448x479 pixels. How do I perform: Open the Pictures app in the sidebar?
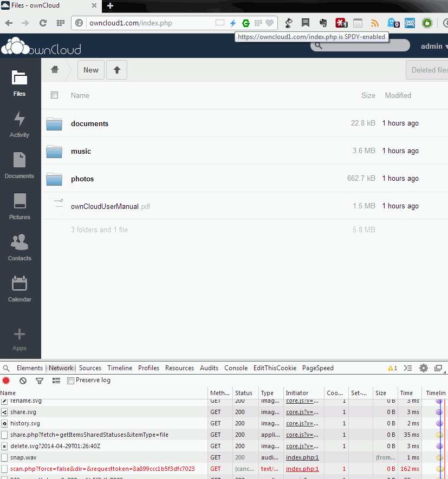pos(20,207)
